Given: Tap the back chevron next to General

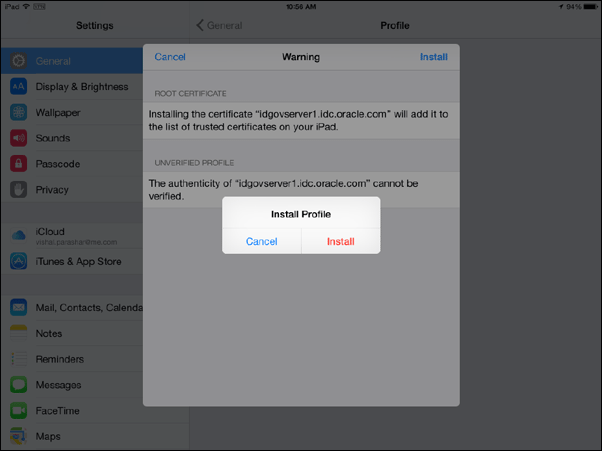Looking at the screenshot, I should tap(200, 25).
